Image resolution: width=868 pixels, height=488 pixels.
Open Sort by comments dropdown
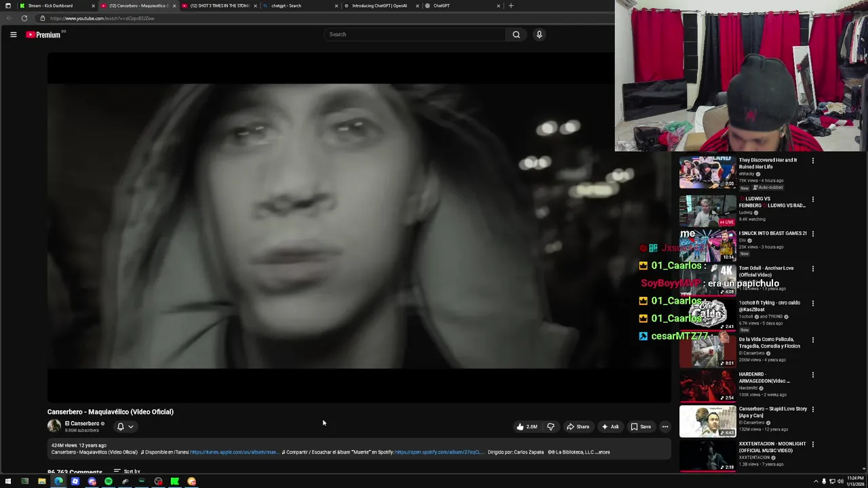coord(127,471)
